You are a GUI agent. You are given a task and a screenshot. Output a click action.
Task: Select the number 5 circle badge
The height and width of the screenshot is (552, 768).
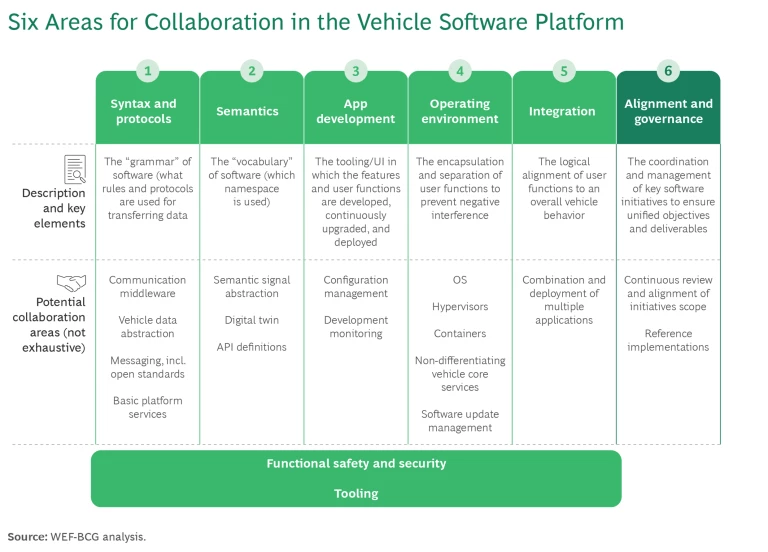coord(564,71)
